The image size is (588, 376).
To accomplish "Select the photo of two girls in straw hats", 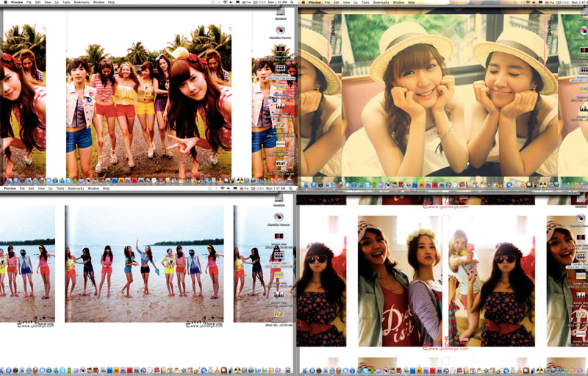I will 449,96.
